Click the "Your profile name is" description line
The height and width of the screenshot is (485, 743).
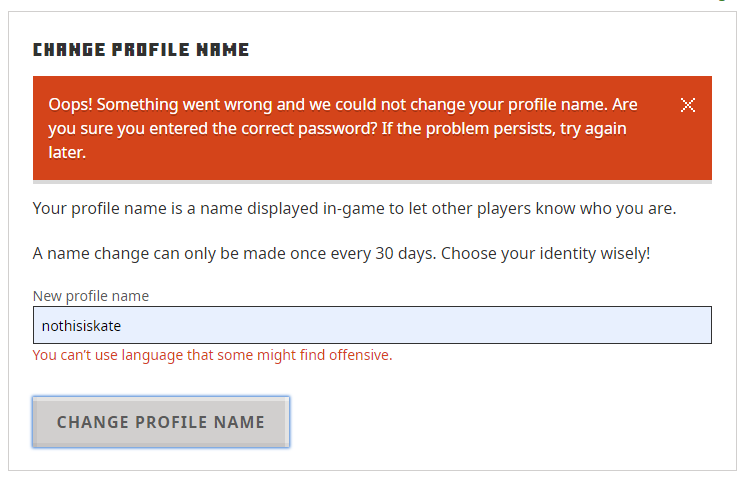(x=110, y=209)
